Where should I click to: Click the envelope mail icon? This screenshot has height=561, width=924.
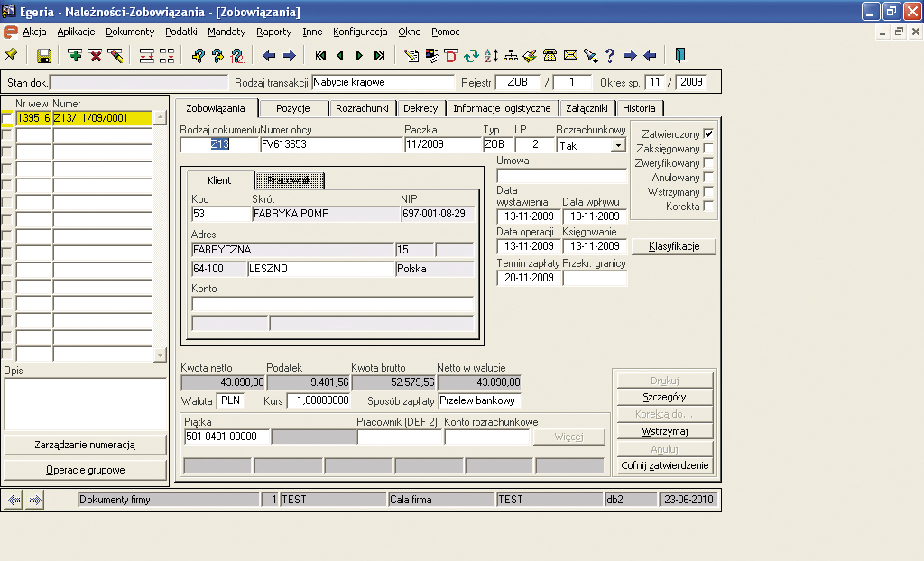570,55
